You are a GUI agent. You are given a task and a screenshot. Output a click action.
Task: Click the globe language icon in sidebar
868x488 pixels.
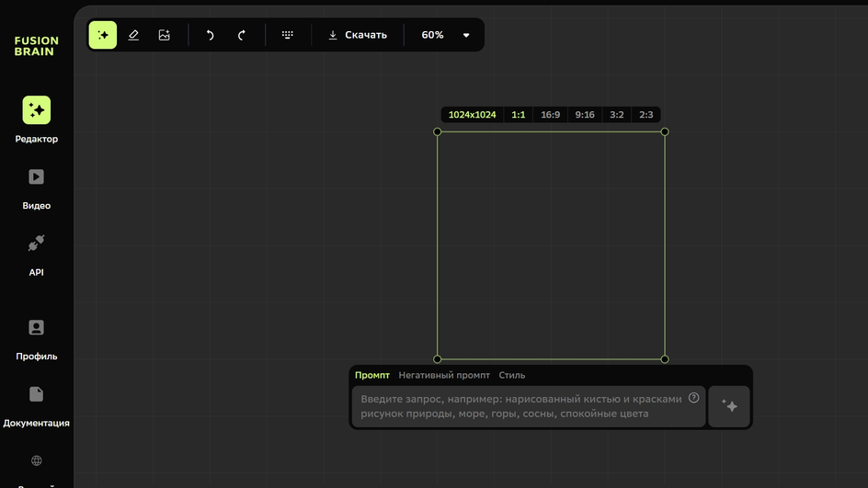(37, 460)
